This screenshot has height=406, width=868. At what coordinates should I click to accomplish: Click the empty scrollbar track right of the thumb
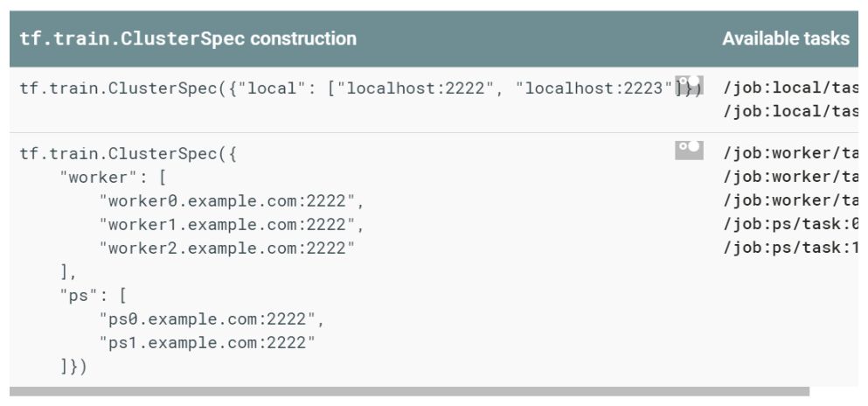click(834, 392)
